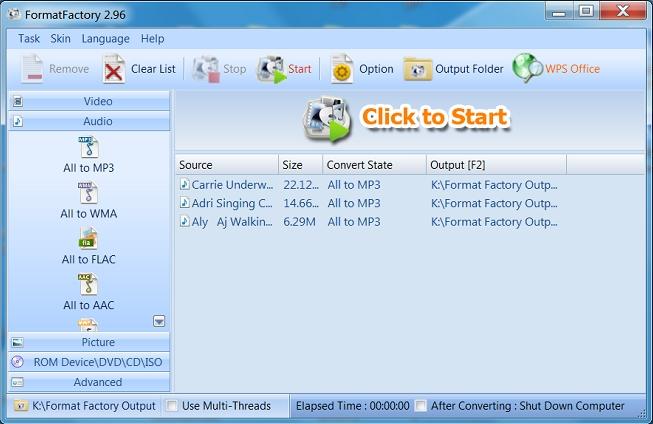Click the Output [F2] column header
This screenshot has width=653, height=424.
pos(496,165)
